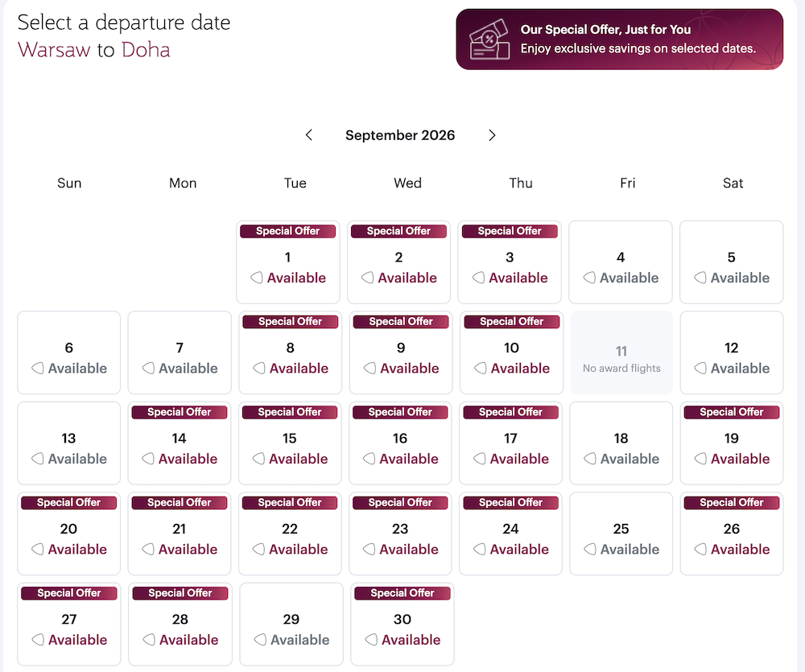
Task: Click the tag icon on September 5
Action: click(700, 278)
